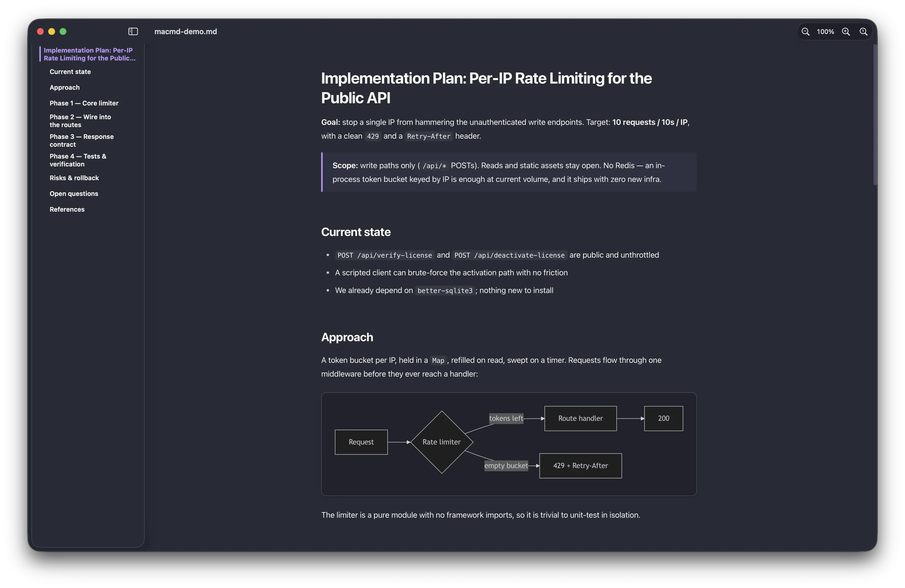Screen dimensions: 905x588
Task: Click the "better-sqlite3" inline code
Action: coord(445,290)
